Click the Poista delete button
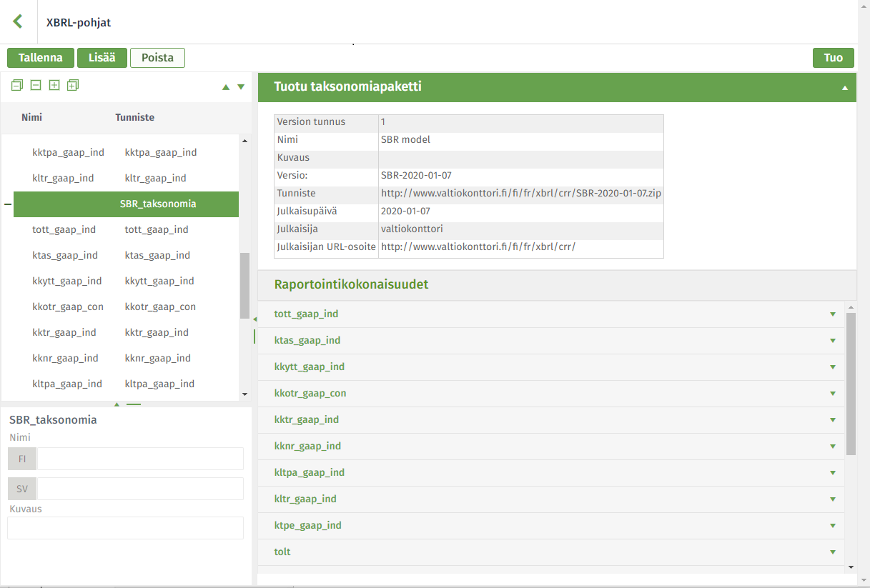The image size is (870, 588). 157,58
